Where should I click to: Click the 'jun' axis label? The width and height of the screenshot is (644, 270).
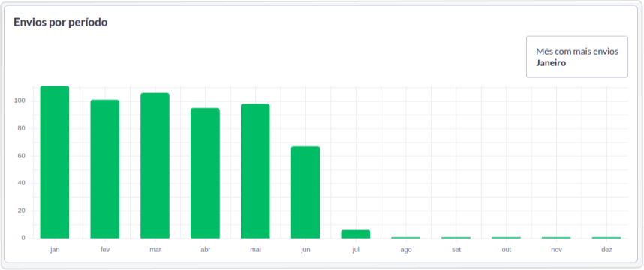305,250
